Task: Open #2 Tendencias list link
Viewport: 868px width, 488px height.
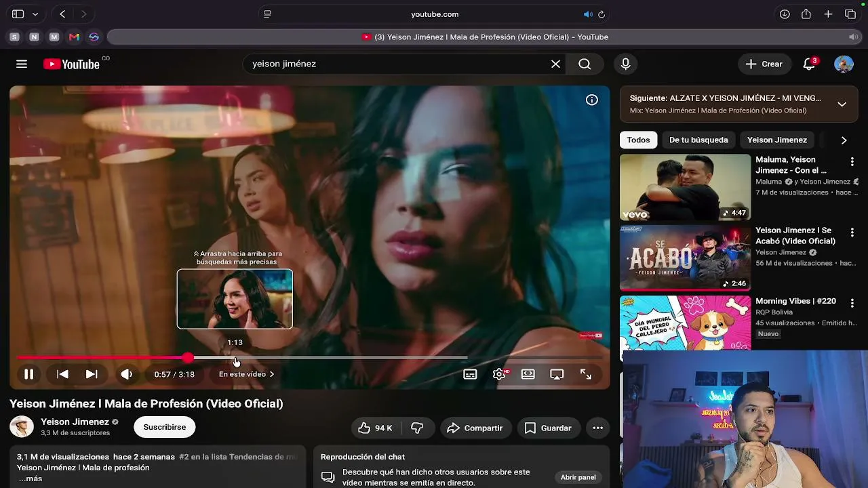Action: pyautogui.click(x=238, y=457)
